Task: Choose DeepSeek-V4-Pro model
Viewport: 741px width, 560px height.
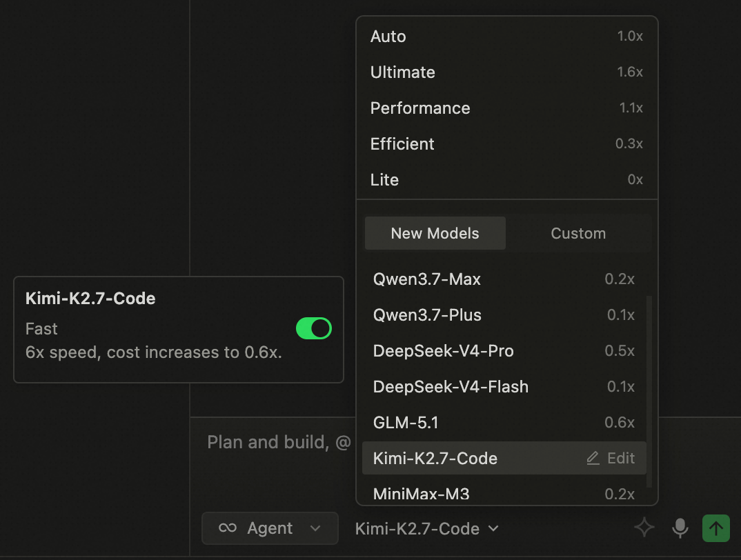Action: (x=504, y=351)
